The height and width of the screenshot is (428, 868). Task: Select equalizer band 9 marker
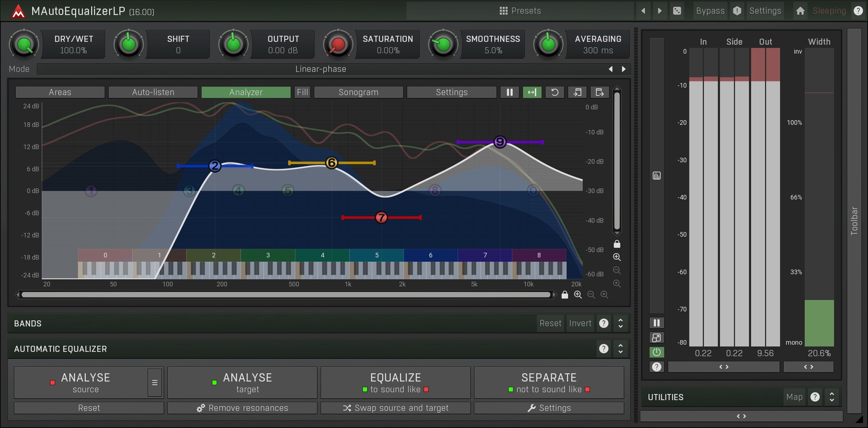(499, 142)
